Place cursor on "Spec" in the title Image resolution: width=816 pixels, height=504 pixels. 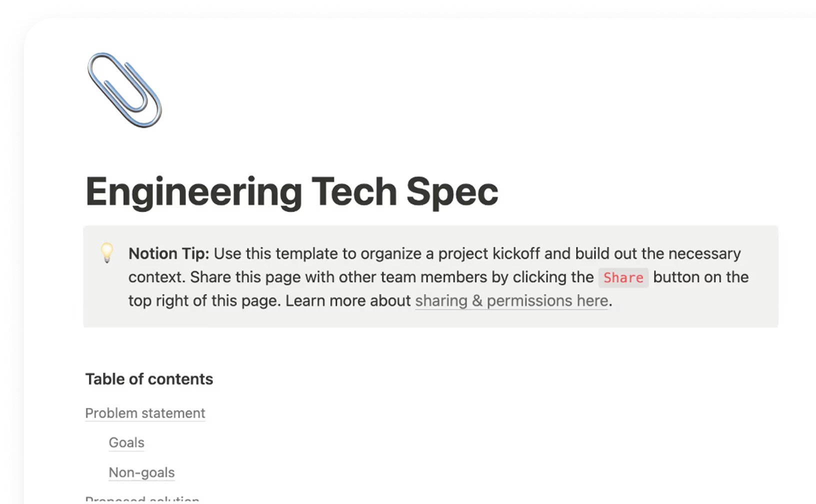(x=452, y=192)
